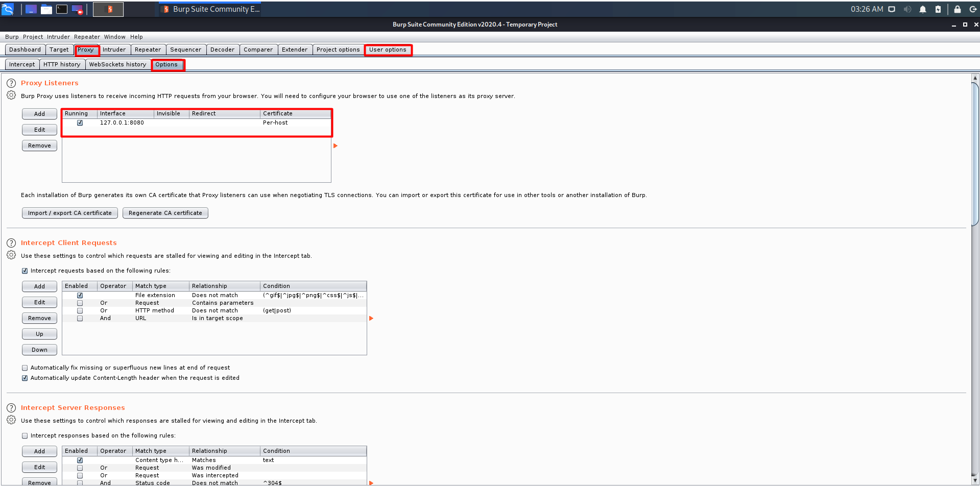980x486 pixels.
Task: Add a new proxy listener
Action: tap(39, 114)
